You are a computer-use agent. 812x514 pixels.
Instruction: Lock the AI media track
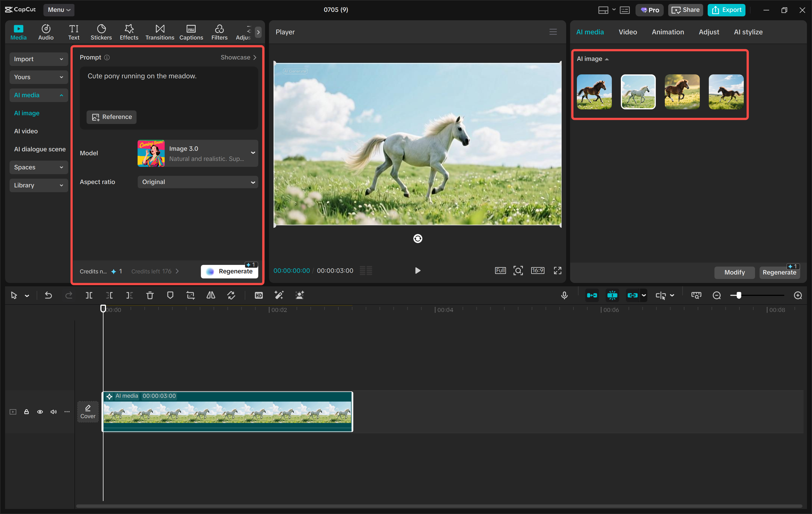[x=27, y=411]
